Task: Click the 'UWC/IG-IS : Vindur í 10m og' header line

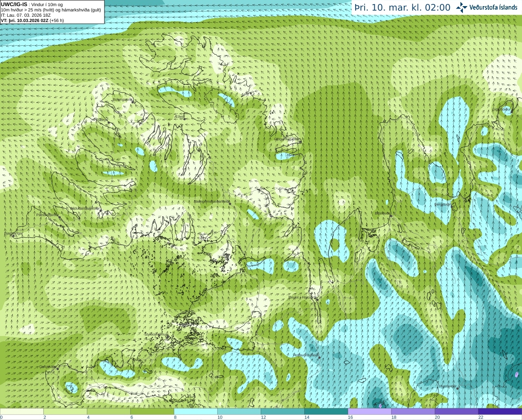Action: click(32, 4)
